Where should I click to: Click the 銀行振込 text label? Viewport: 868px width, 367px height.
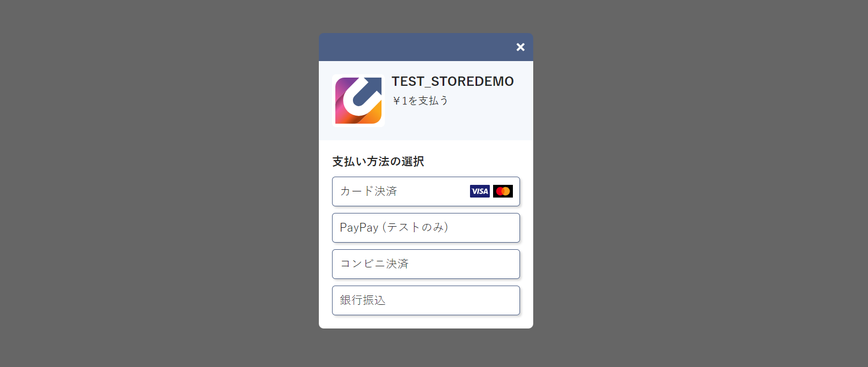coord(363,300)
